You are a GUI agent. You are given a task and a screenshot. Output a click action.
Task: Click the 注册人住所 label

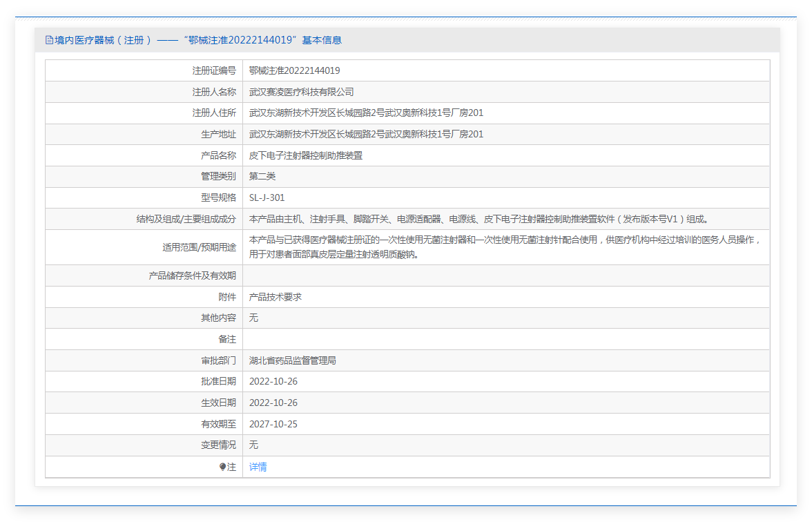[214, 113]
